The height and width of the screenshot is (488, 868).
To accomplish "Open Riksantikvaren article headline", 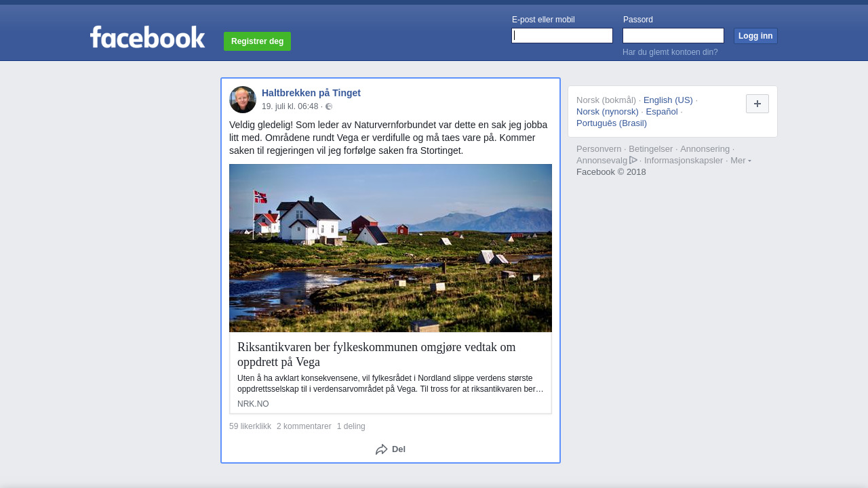I will coord(376,354).
